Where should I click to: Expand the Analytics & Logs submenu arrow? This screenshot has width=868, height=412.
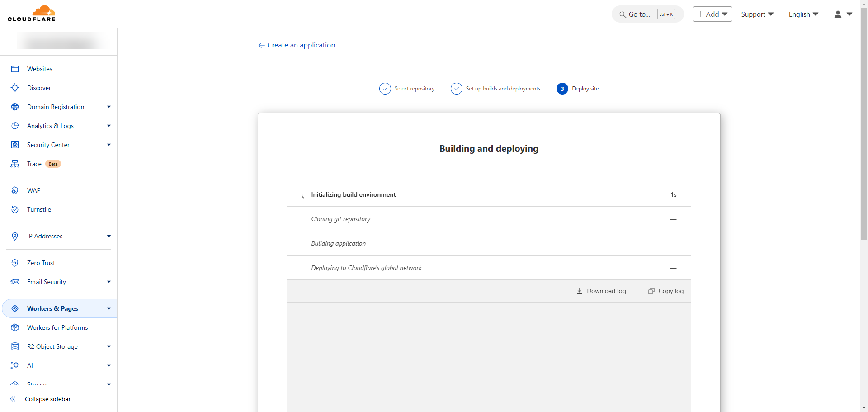(x=109, y=126)
